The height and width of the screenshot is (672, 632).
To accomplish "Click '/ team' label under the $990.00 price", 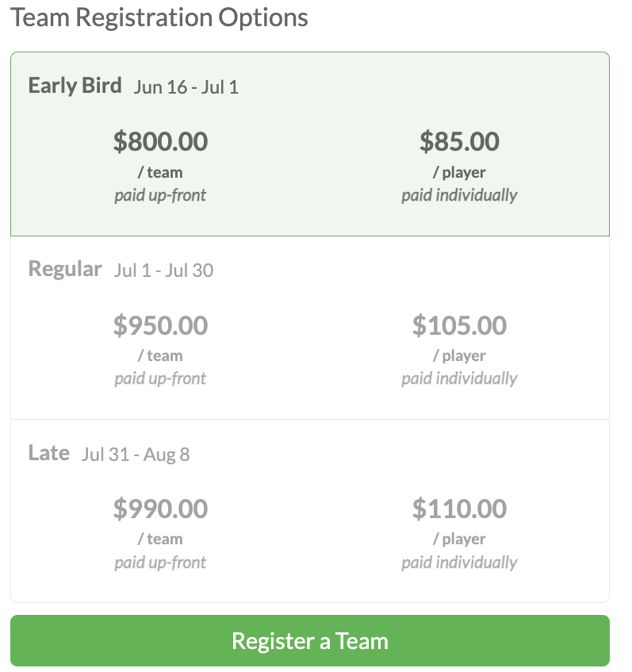I will click(x=160, y=539).
